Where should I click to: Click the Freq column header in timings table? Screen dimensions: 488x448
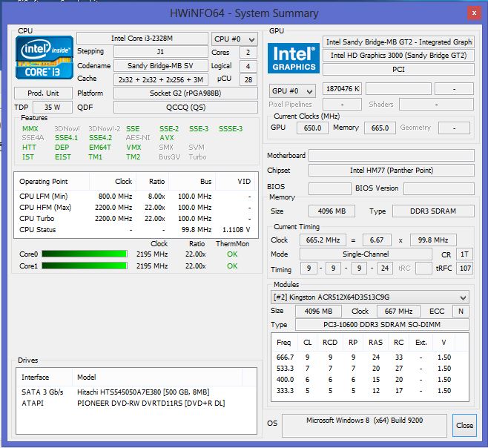285,343
